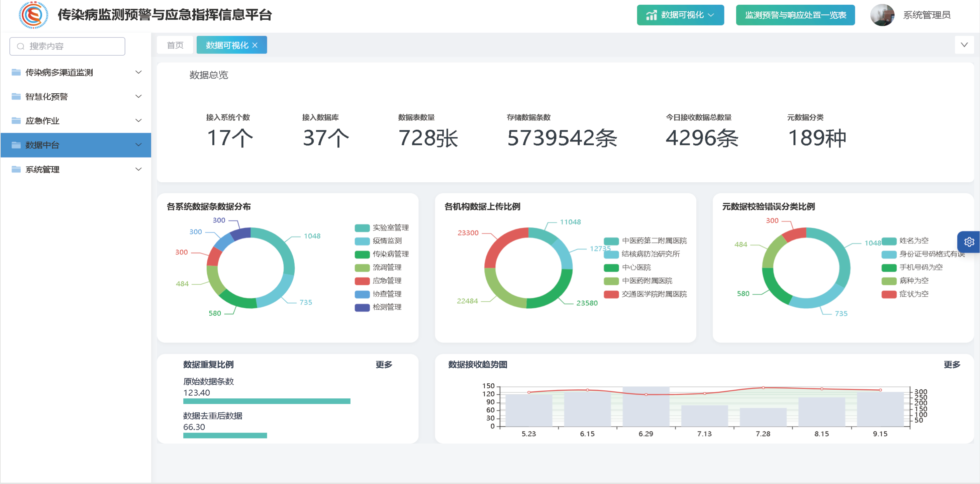Toggle 病种为空 legend item
Viewport: 980px width, 484px height.
[905, 281]
